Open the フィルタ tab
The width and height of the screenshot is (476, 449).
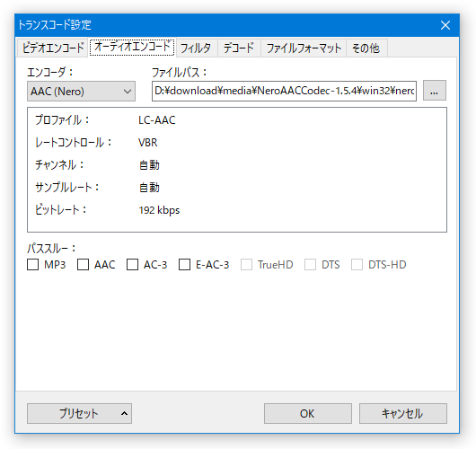click(x=196, y=48)
